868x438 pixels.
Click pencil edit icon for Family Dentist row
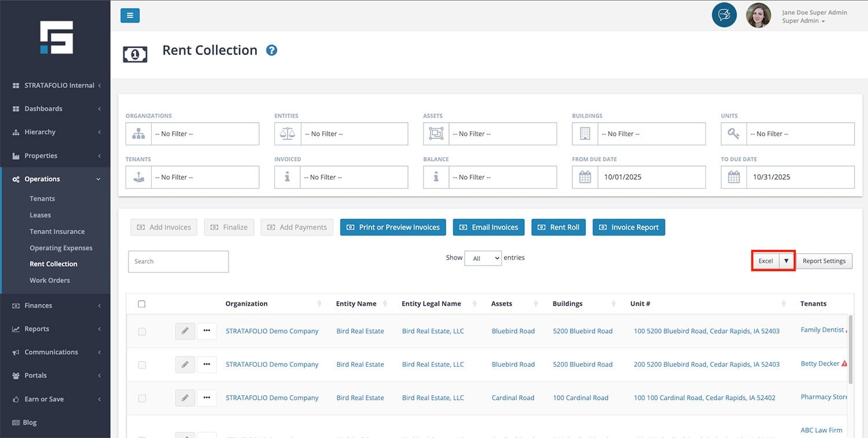click(x=185, y=331)
